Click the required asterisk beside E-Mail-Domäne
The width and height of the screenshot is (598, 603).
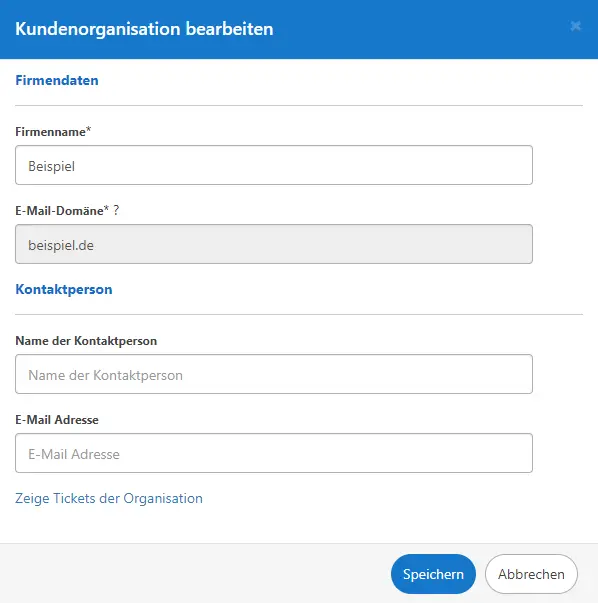tap(107, 209)
